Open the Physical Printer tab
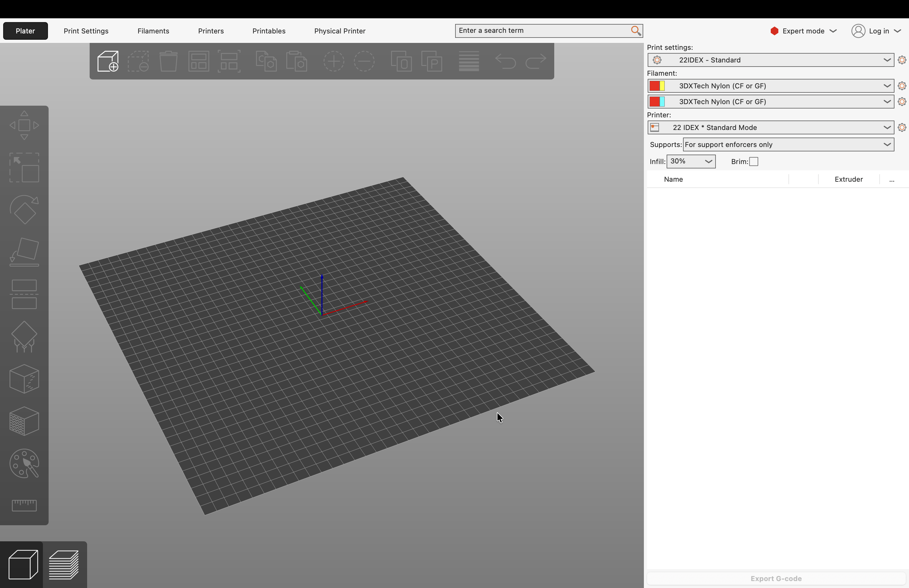The width and height of the screenshot is (909, 588). click(340, 31)
